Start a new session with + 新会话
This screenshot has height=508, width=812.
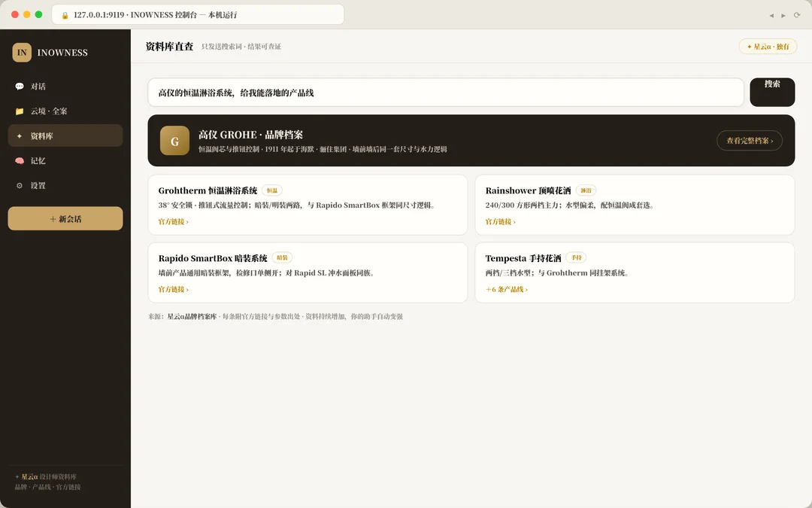65,219
